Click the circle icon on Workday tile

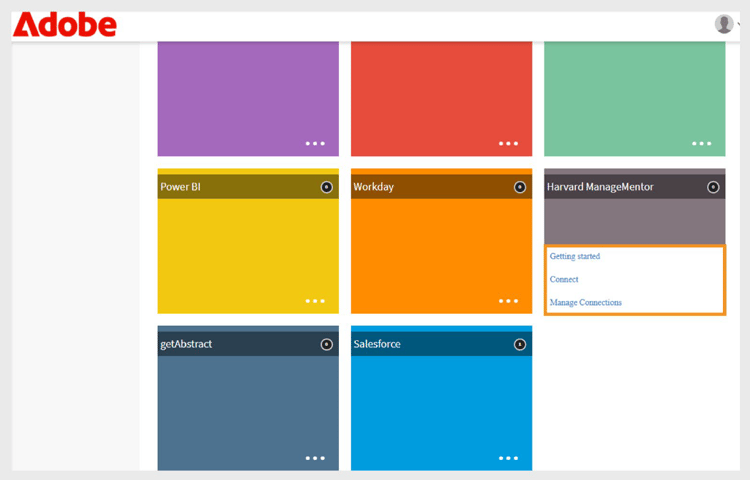pyautogui.click(x=520, y=187)
